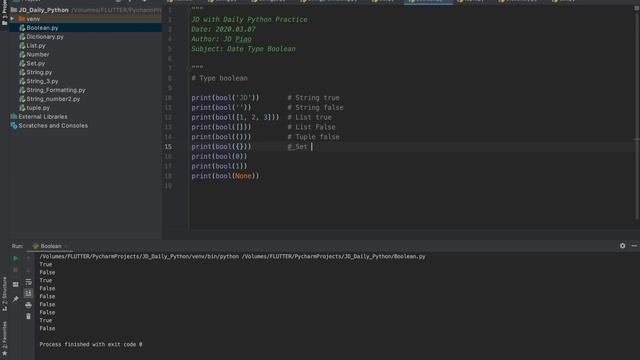Open String.py in project tree
Image resolution: width=640 pixels, height=360 pixels.
(x=39, y=72)
